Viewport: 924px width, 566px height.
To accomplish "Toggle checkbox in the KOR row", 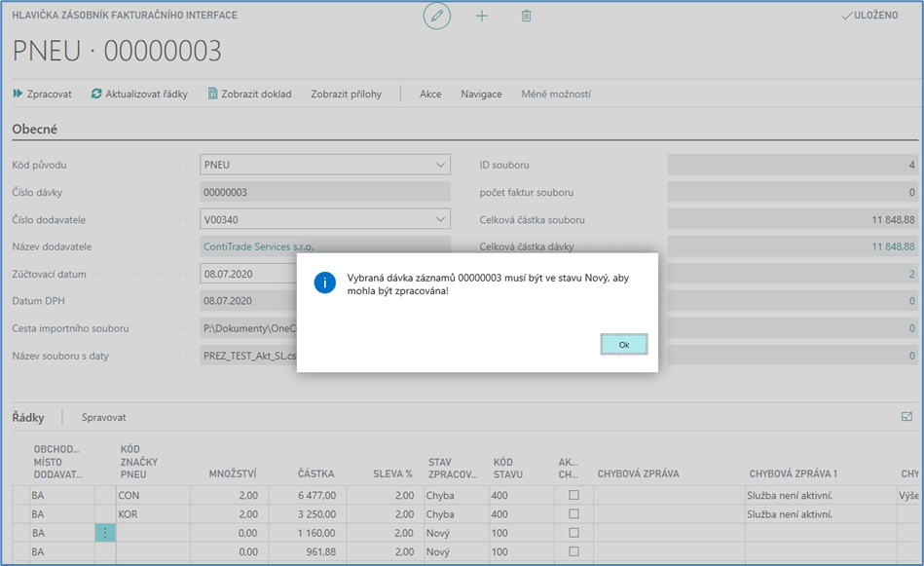I will tap(573, 513).
